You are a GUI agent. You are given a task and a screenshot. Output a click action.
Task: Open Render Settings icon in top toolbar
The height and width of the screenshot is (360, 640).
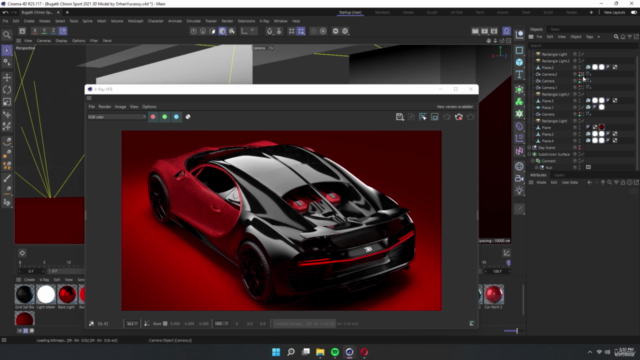tap(494, 31)
